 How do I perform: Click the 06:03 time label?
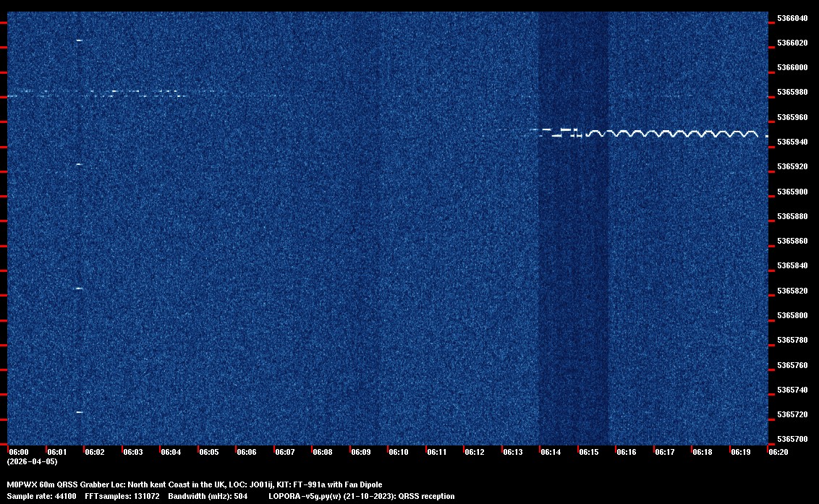(x=132, y=452)
